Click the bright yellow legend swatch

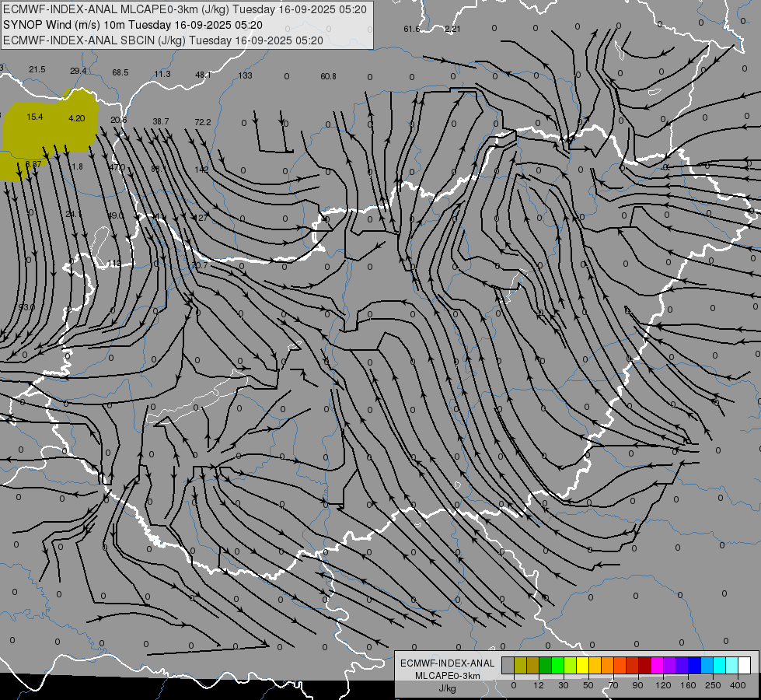point(582,665)
